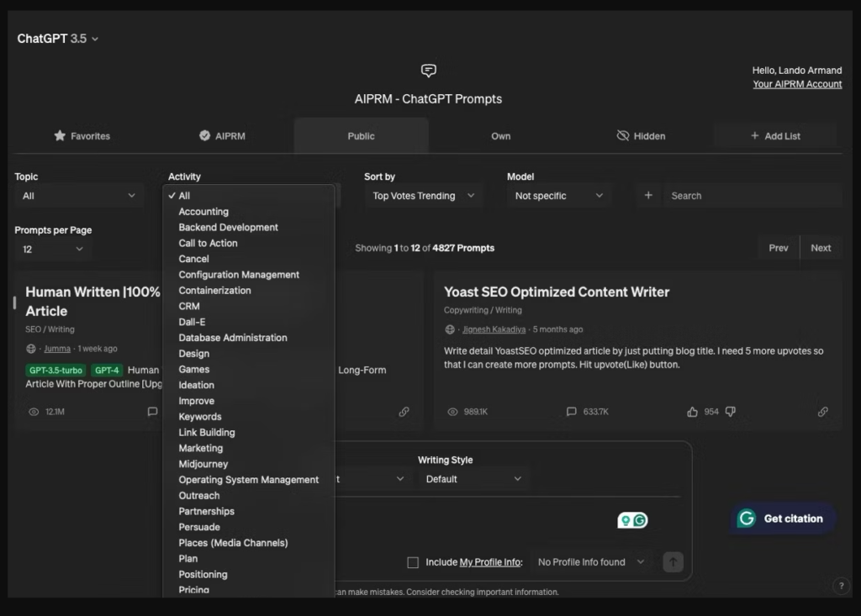861x616 pixels.
Task: Choose Backend Development activity
Action: [x=249, y=227]
